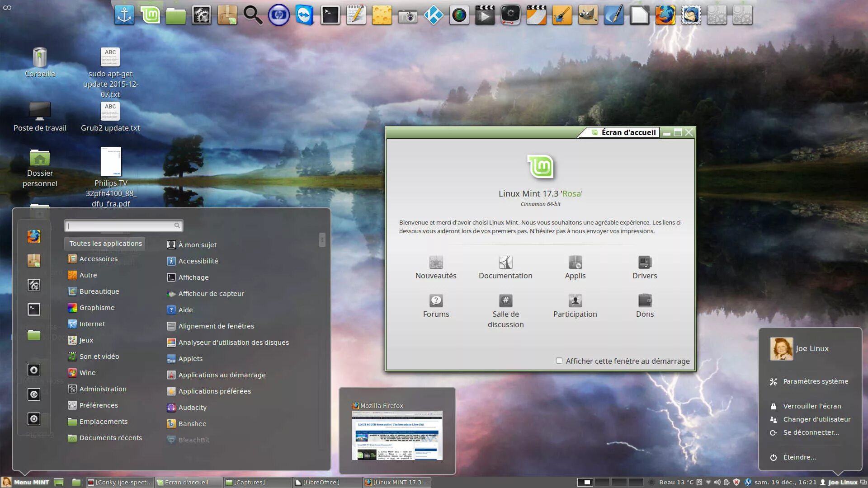
Task: Open GIMP from the top dock
Action: point(588,15)
